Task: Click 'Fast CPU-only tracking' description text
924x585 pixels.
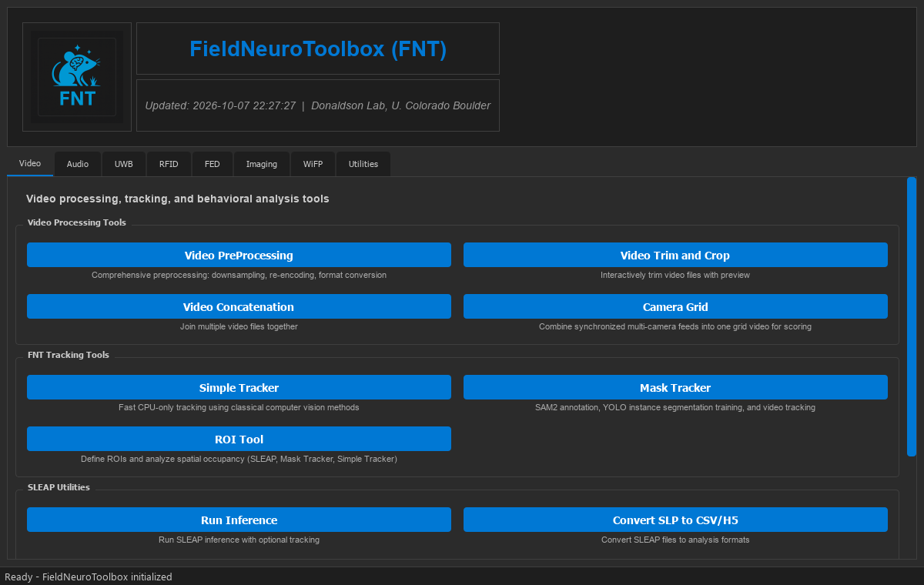Action: click(x=239, y=407)
